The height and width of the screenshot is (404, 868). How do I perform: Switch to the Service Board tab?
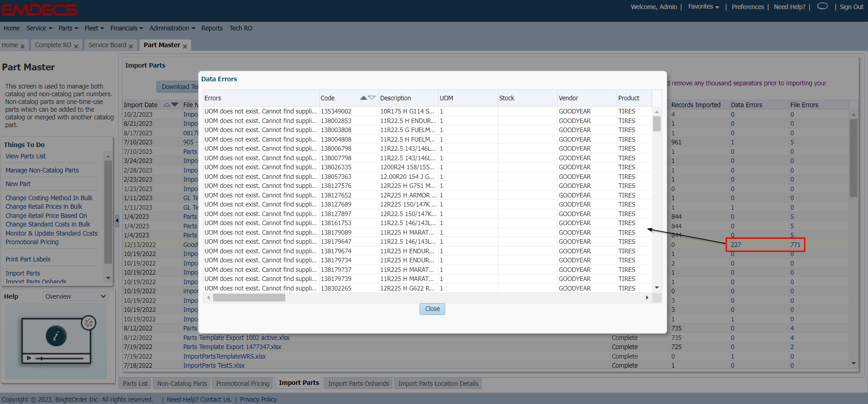pyautogui.click(x=107, y=45)
